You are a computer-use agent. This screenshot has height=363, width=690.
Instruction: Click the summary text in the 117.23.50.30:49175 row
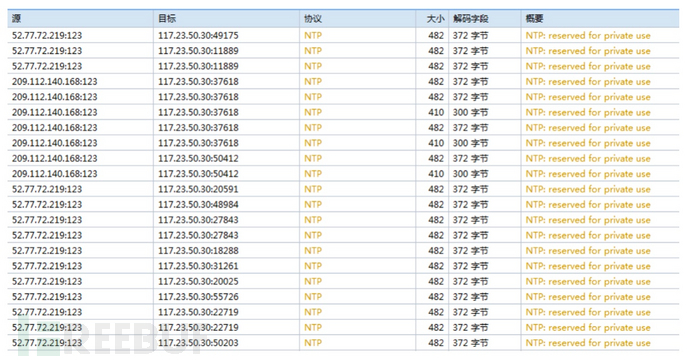point(588,36)
